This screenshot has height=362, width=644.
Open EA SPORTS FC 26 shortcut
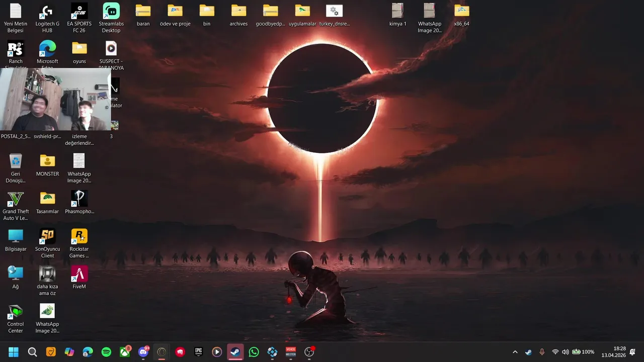click(x=79, y=18)
